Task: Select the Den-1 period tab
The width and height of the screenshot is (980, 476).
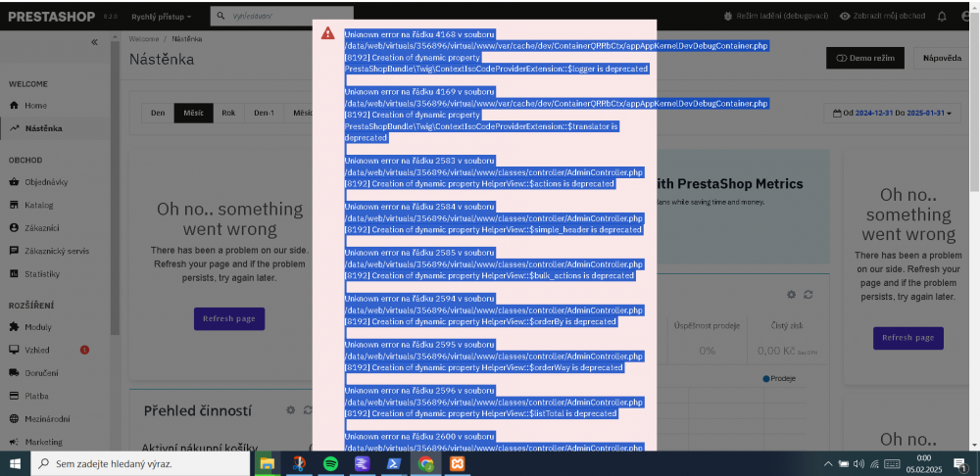Action: tap(264, 113)
